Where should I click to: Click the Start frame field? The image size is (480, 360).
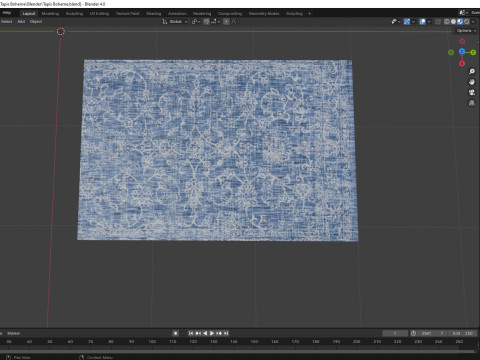[x=432, y=333]
